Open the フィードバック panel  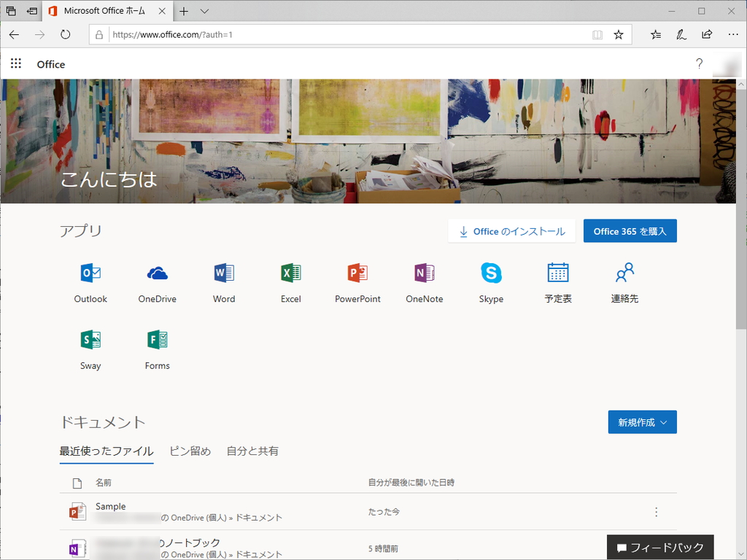tap(660, 547)
